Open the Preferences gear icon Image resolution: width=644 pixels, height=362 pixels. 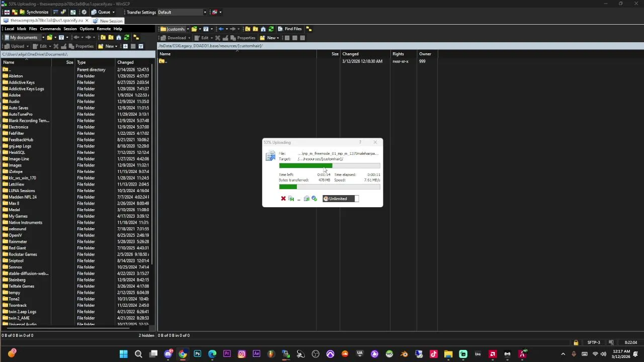click(x=84, y=12)
